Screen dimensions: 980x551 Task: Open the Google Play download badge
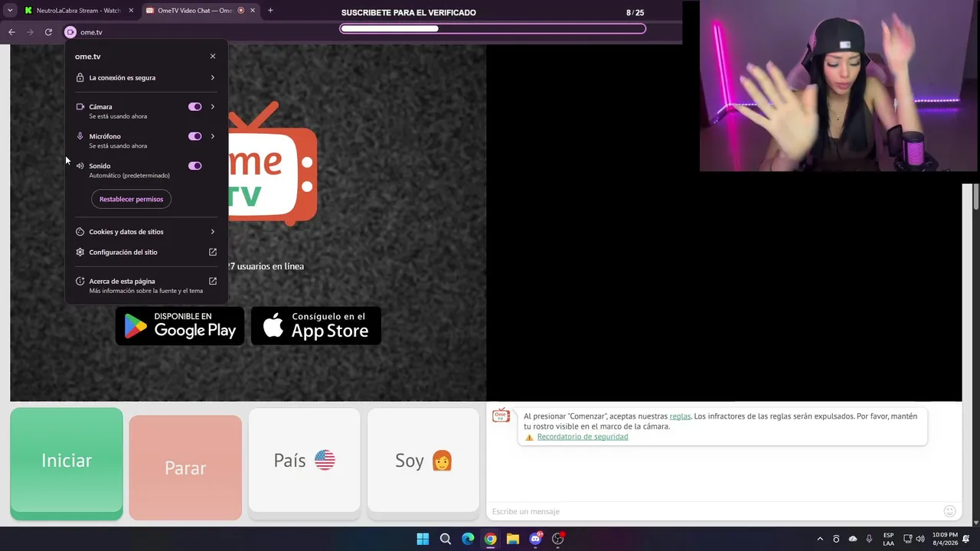[180, 326]
